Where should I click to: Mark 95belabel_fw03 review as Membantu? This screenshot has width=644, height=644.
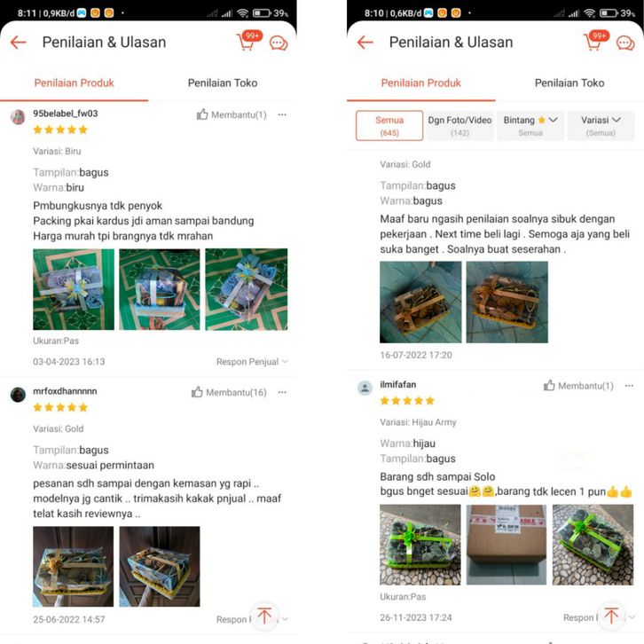coord(232,114)
